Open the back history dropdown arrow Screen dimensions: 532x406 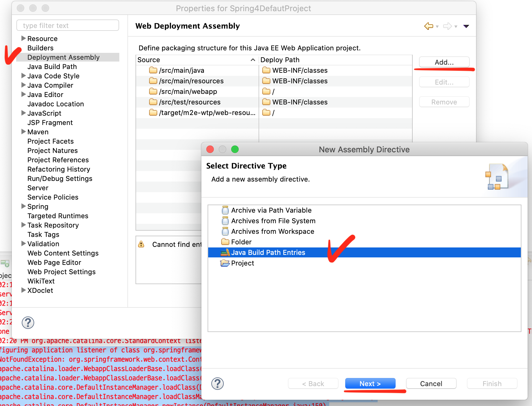click(x=437, y=27)
